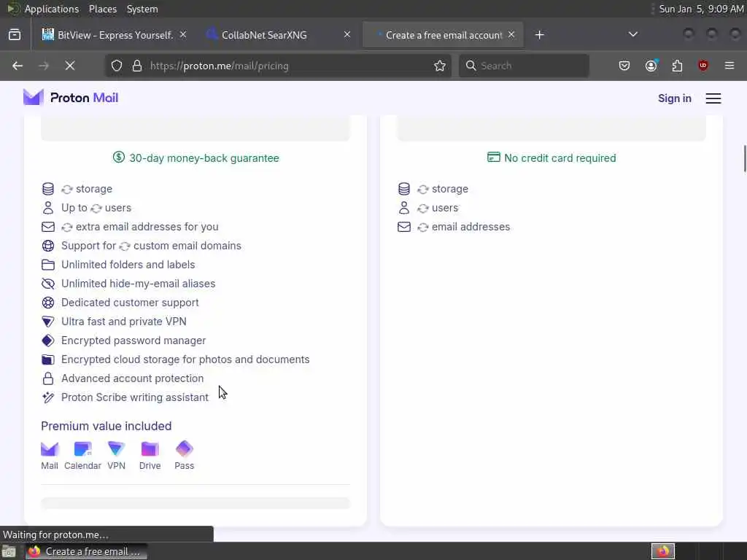Switch to BitView - Express Yourself tab
Viewport: 747px width, 560px height.
(115, 35)
